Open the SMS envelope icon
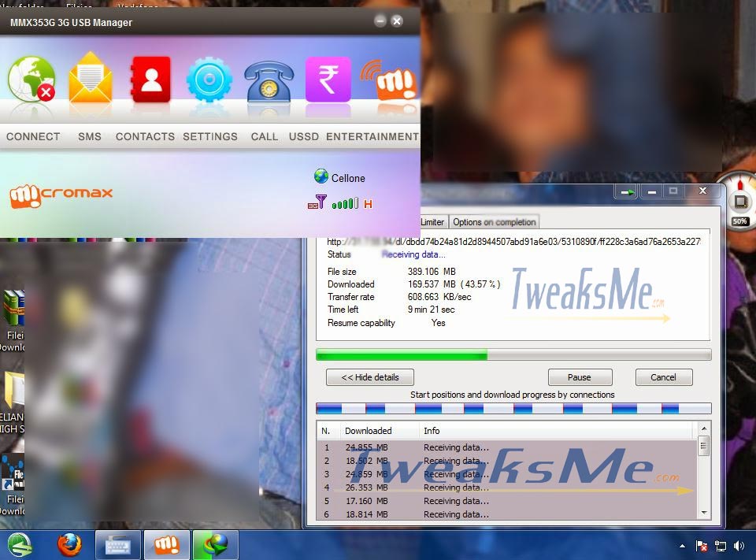The image size is (756, 560). point(90,77)
